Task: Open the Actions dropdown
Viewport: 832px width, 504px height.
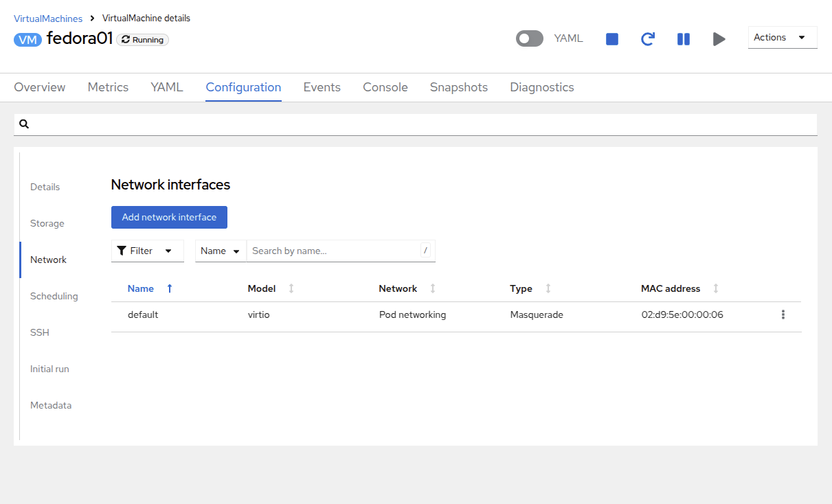Action: click(782, 38)
